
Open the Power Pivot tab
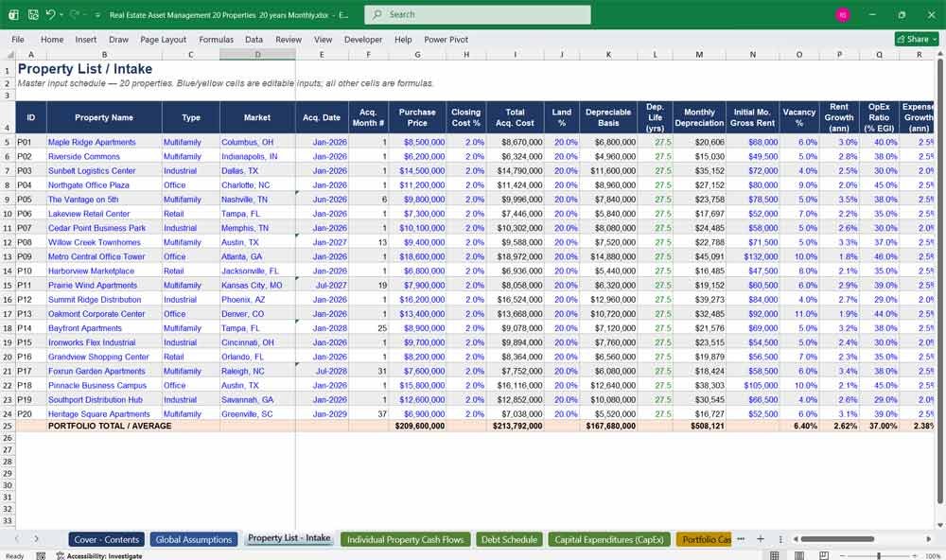[446, 39]
